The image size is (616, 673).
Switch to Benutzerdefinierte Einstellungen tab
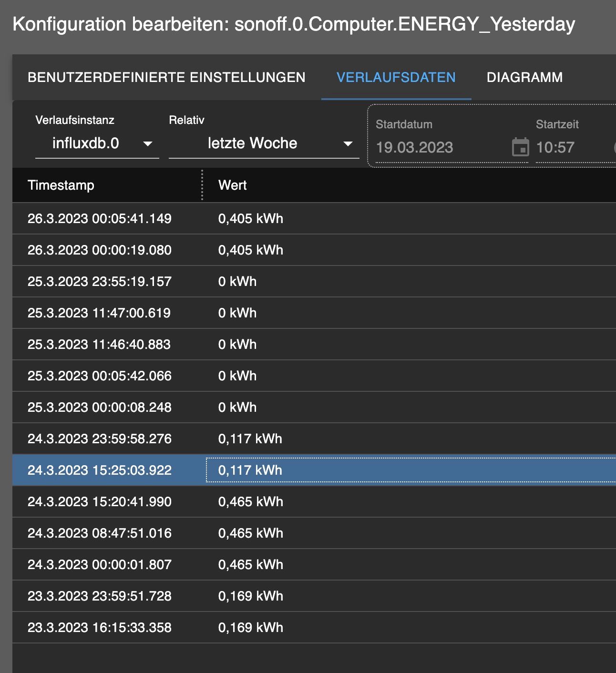tap(166, 77)
